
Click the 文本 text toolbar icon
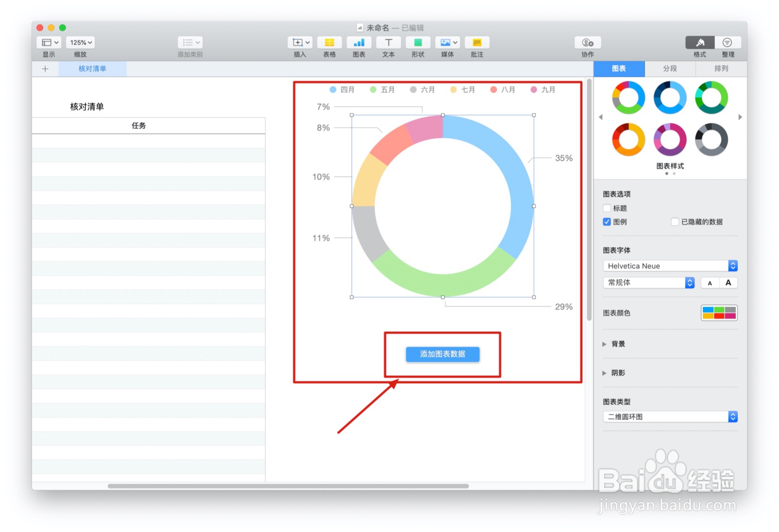[x=389, y=42]
